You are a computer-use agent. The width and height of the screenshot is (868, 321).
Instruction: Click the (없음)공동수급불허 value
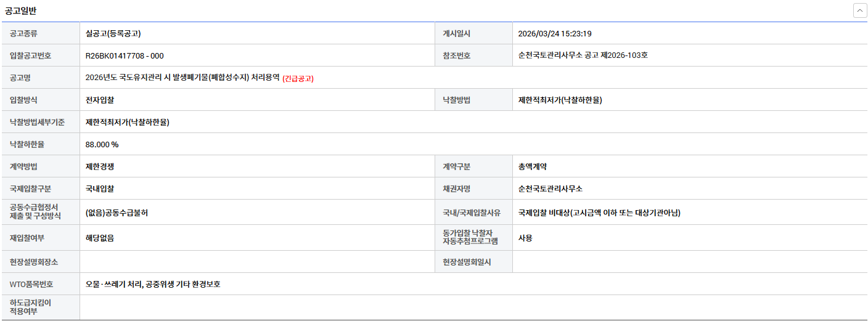(117, 213)
